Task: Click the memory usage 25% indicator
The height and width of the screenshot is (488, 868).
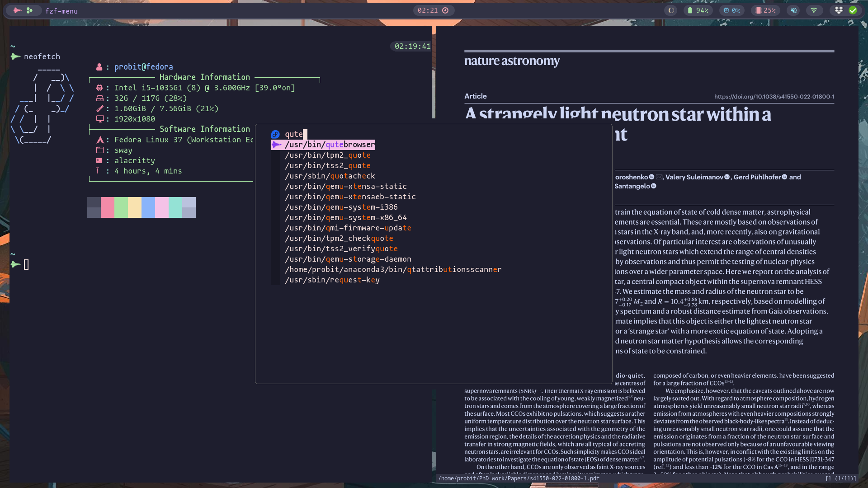Action: (x=765, y=10)
